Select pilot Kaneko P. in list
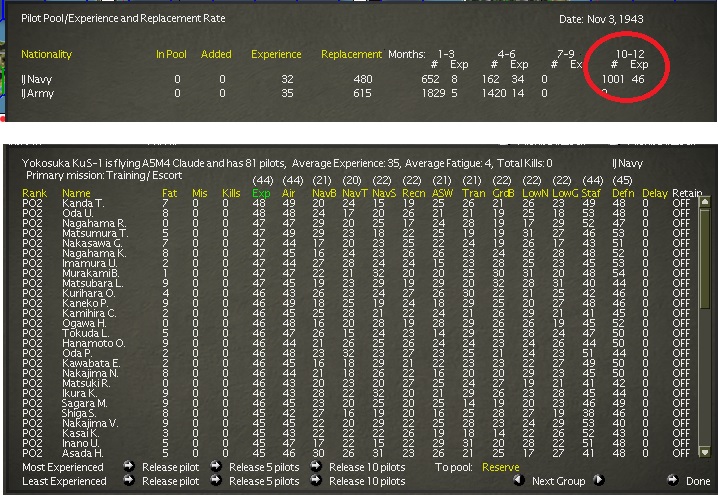The image size is (718, 497). pos(86,303)
